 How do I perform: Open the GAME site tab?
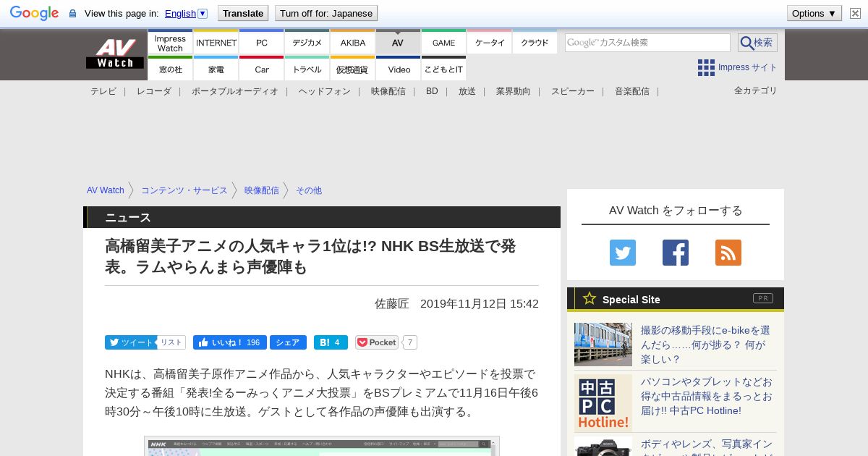444,43
